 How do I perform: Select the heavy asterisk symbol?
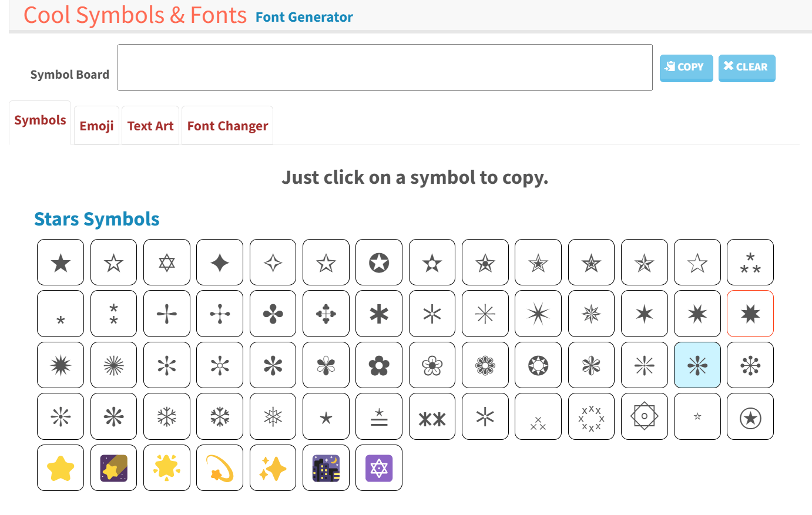point(379,314)
